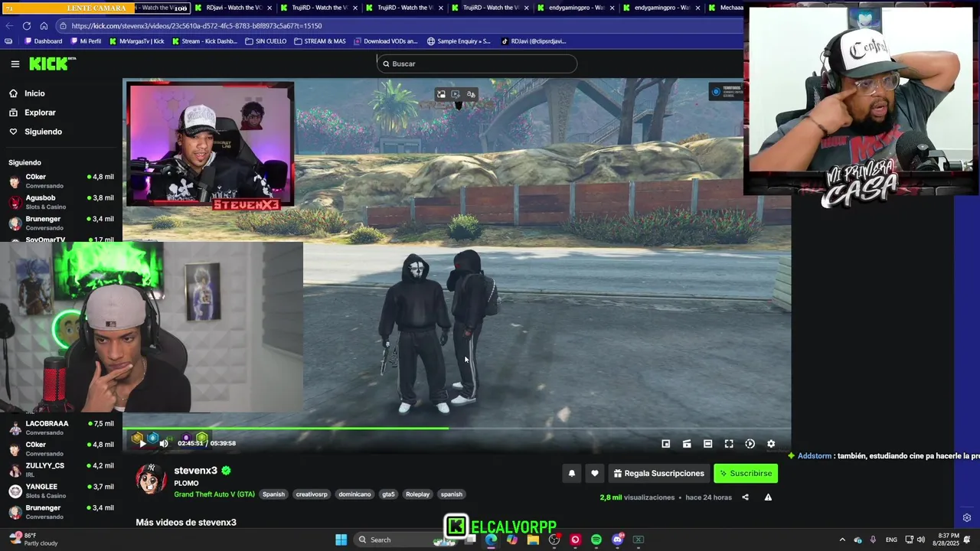Go to browser home page icon
This screenshot has width=980, height=551.
(x=44, y=25)
